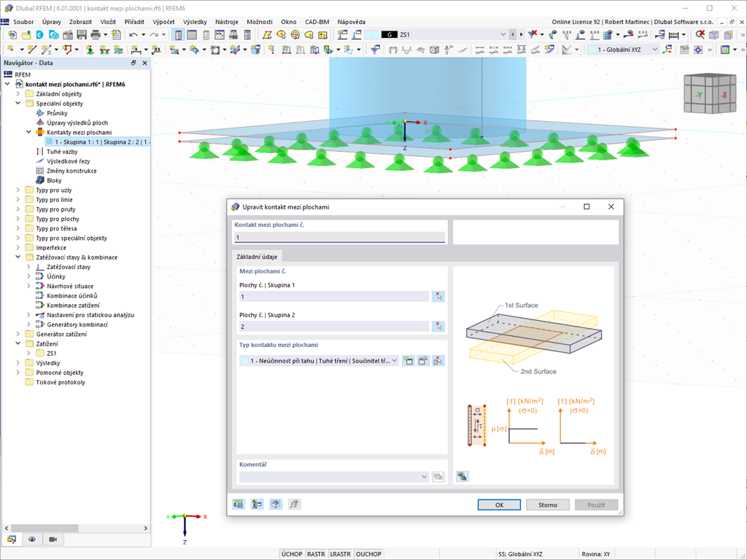Click the New model icon in toolbar
Screen dimensions: 747x560
(12, 35)
